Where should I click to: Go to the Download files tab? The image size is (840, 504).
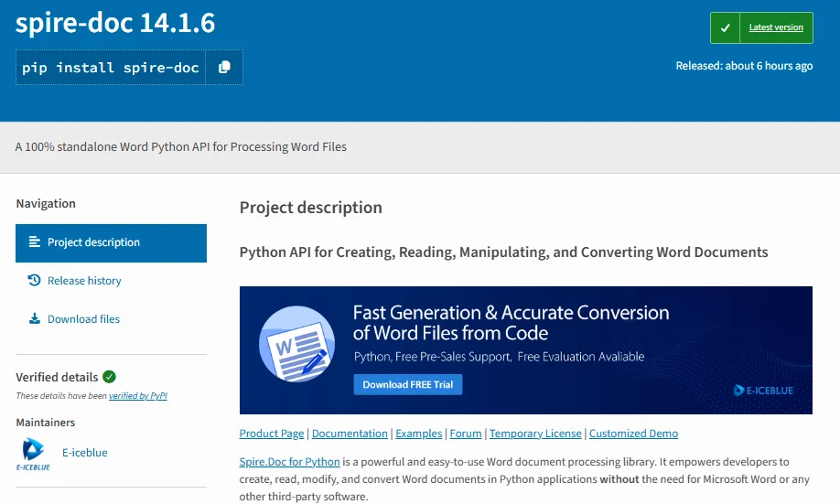click(84, 319)
